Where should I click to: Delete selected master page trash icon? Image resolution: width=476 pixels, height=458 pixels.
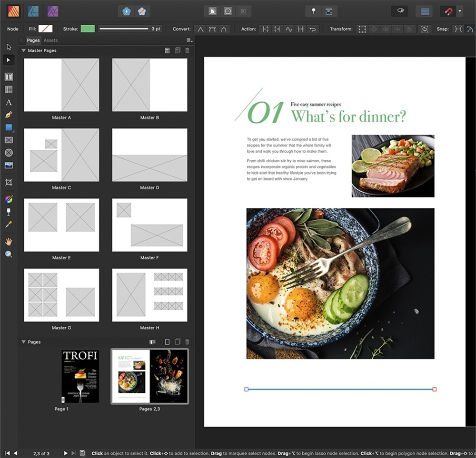click(x=187, y=51)
